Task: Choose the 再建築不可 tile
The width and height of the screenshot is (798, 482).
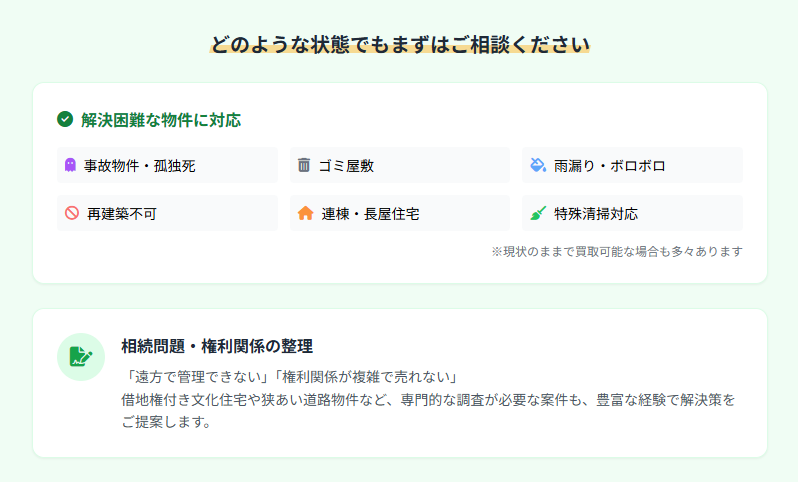Action: (167, 213)
